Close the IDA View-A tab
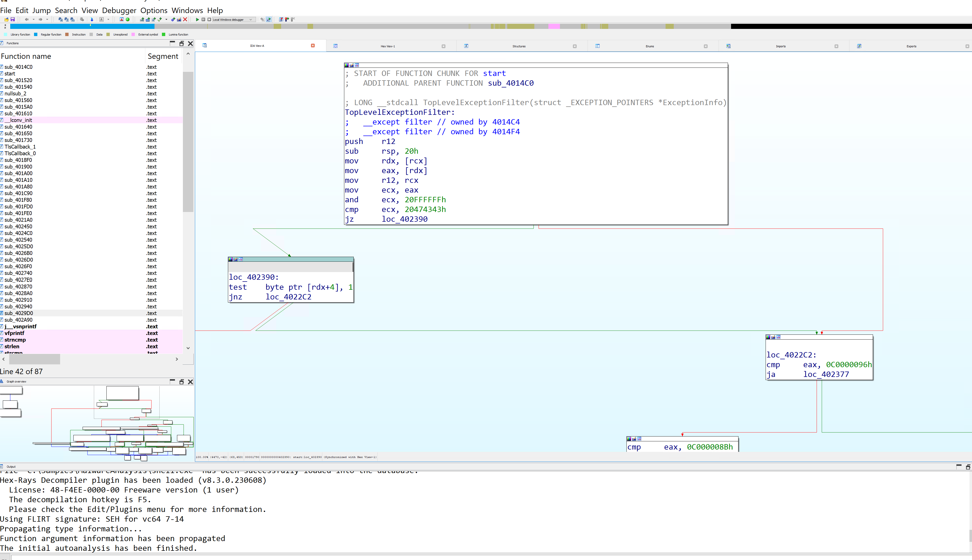 coord(313,45)
